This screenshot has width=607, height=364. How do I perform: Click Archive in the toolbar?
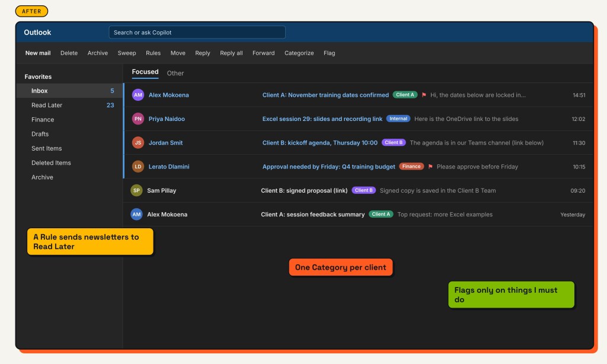98,53
